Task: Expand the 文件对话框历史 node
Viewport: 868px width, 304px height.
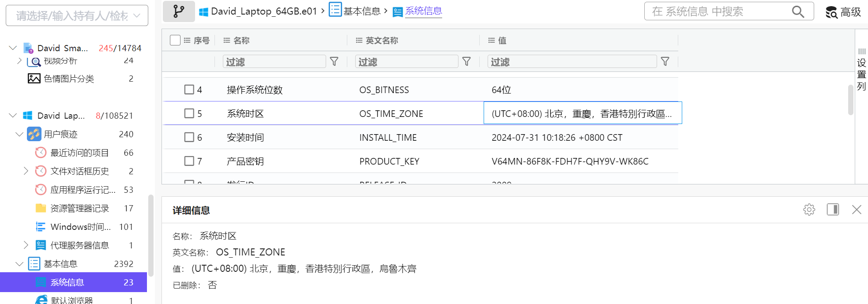Action: coord(26,171)
